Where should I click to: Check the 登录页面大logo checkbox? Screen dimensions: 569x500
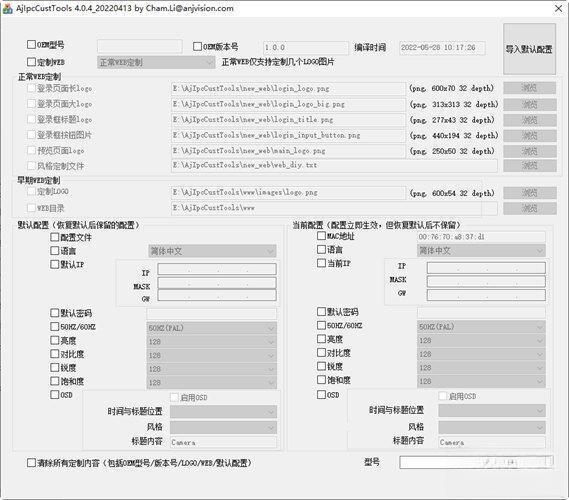[31, 104]
